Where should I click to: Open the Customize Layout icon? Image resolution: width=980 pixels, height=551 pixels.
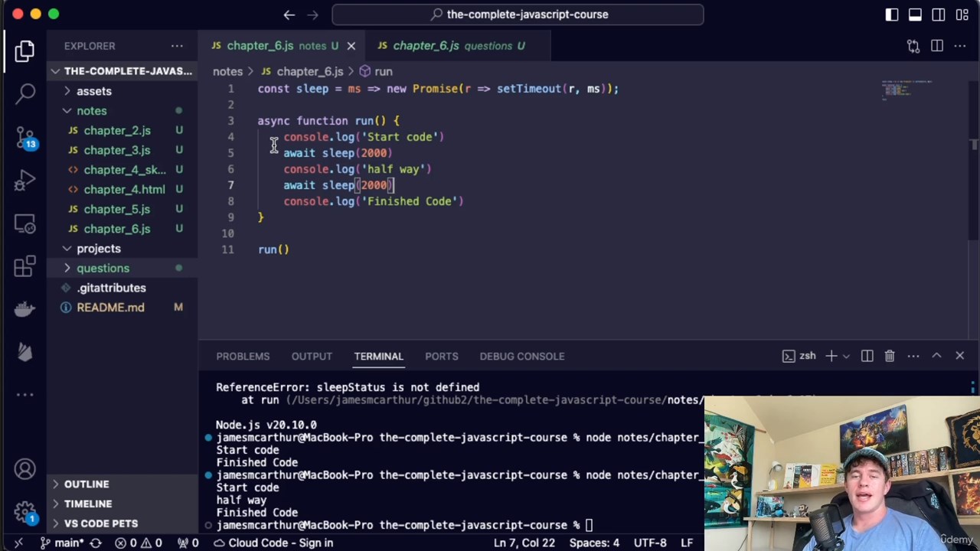[x=962, y=14]
